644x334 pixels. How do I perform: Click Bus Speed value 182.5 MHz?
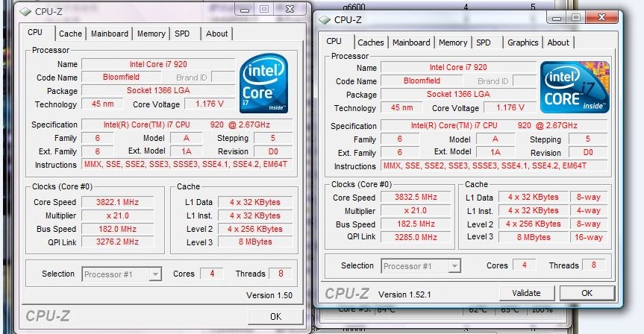click(416, 224)
